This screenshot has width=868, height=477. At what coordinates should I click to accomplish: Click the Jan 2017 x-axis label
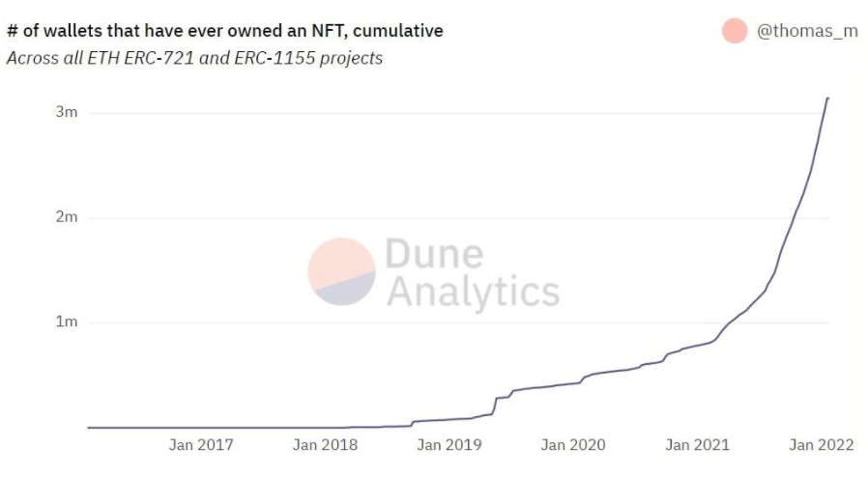[x=200, y=444]
